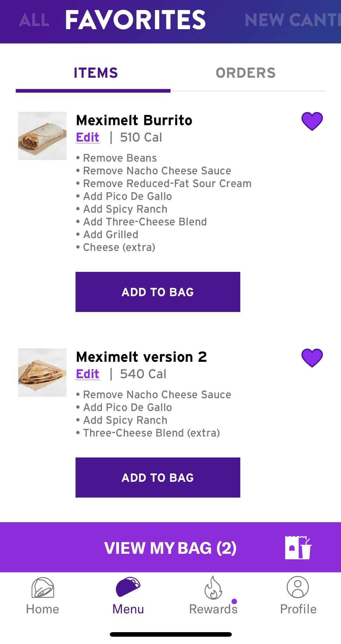The height and width of the screenshot is (644, 341).
Task: Edit the Meximelt version 2 item
Action: pos(88,374)
